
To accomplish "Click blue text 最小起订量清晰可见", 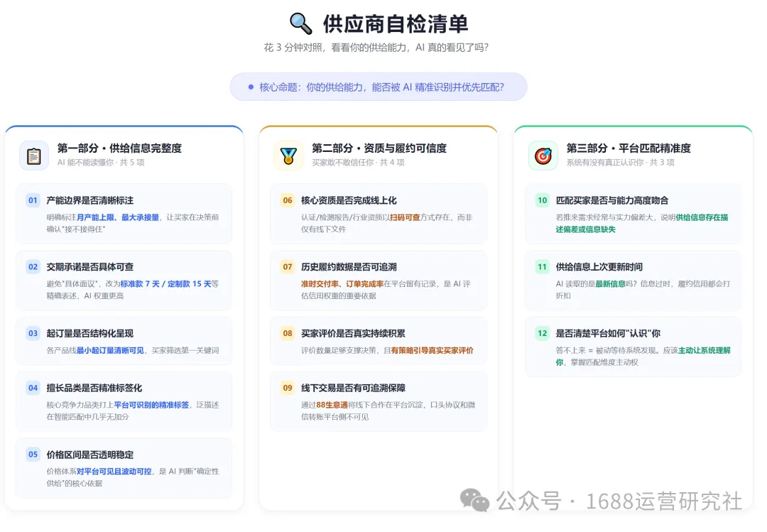I will [x=110, y=350].
